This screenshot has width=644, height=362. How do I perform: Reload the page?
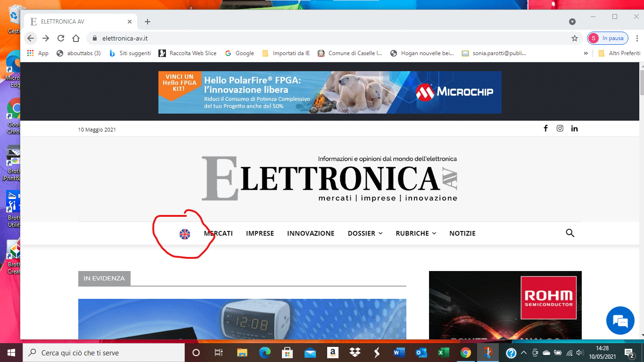click(x=61, y=38)
